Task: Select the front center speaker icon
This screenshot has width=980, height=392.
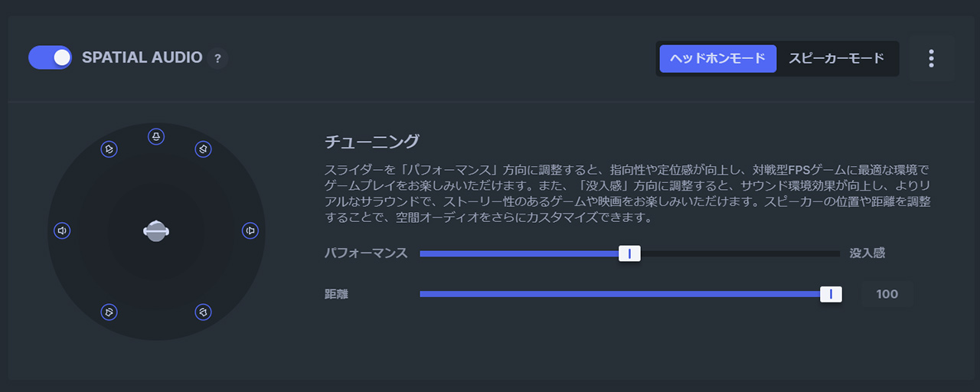Action: (x=156, y=136)
